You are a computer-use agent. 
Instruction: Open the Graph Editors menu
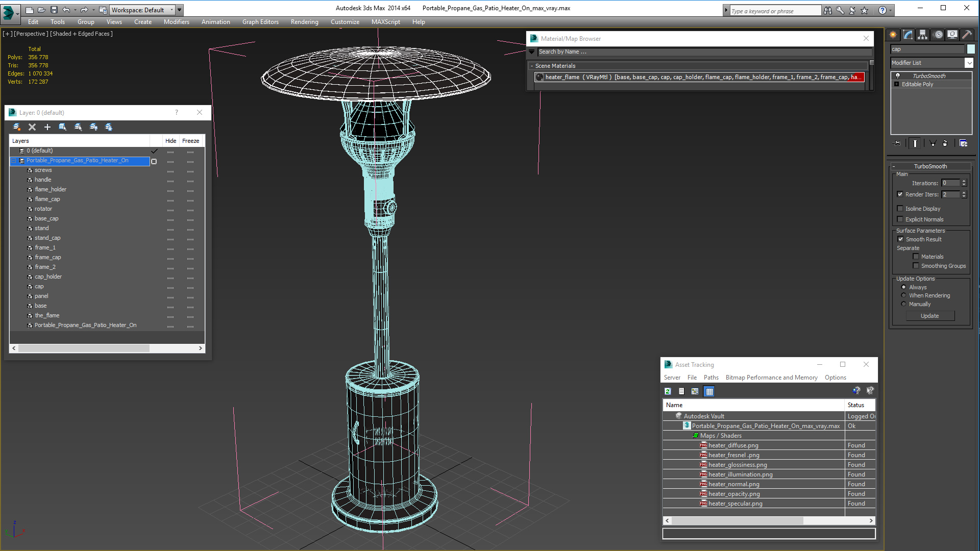[260, 22]
